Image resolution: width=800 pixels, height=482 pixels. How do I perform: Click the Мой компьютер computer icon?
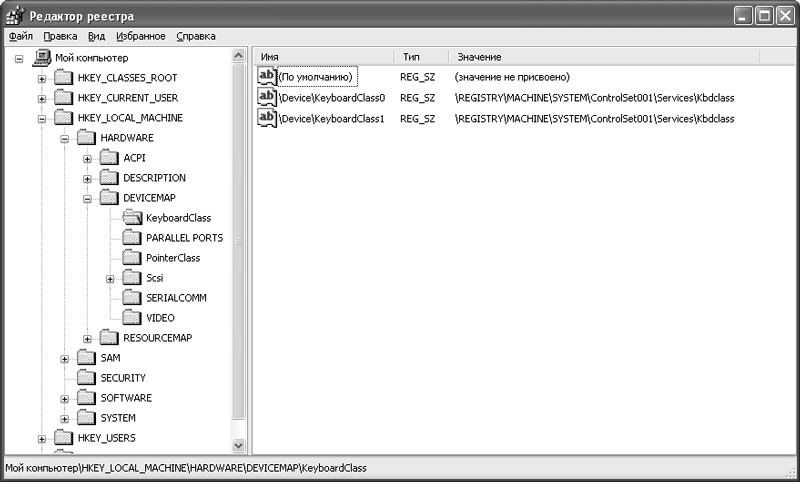[x=42, y=58]
